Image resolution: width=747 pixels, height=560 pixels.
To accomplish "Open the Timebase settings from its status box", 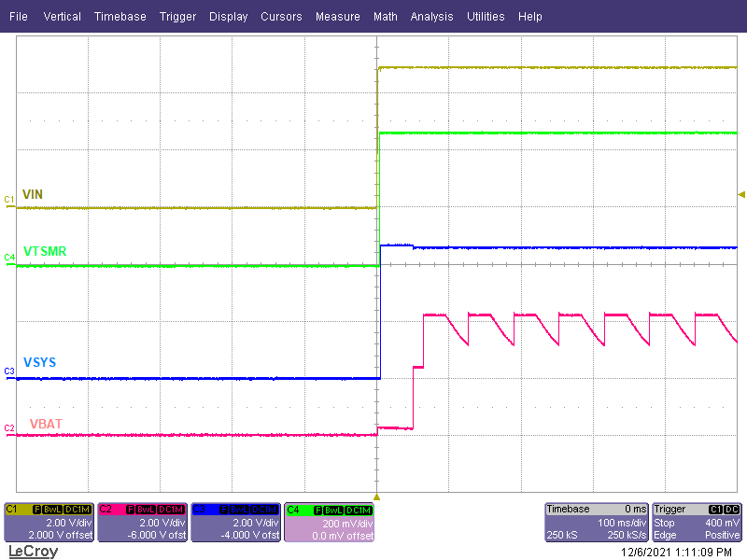I will pos(570,509).
